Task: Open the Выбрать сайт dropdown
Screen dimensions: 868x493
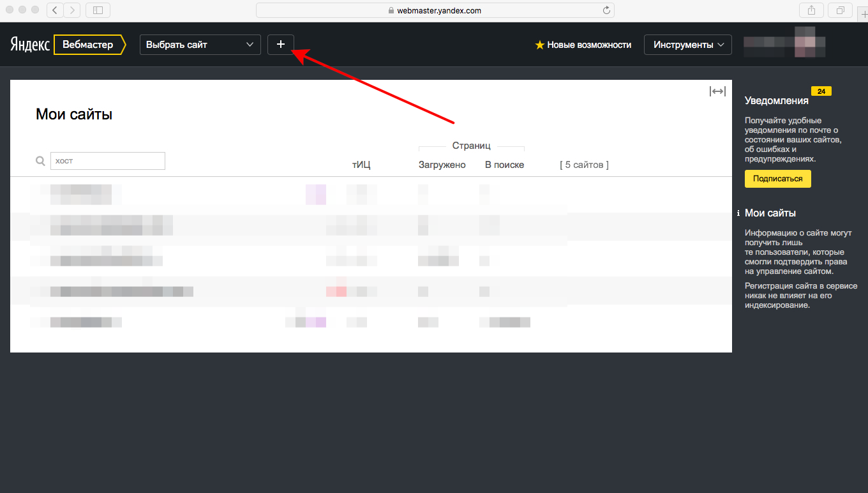Action: tap(200, 45)
